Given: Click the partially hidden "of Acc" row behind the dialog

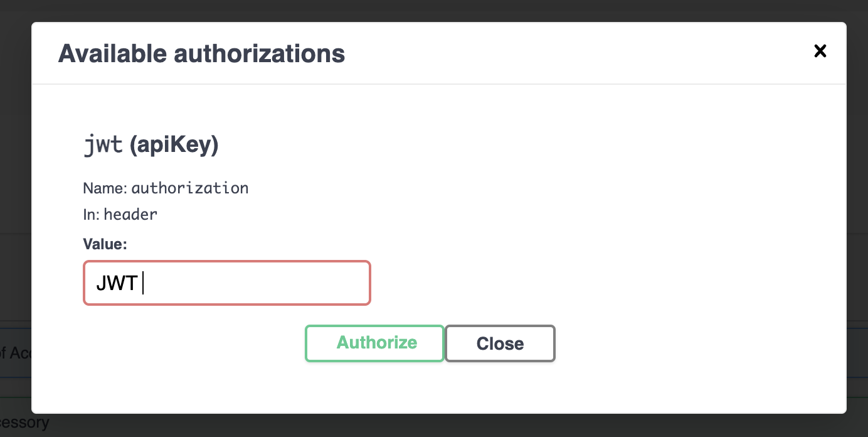Looking at the screenshot, I should click(x=15, y=353).
